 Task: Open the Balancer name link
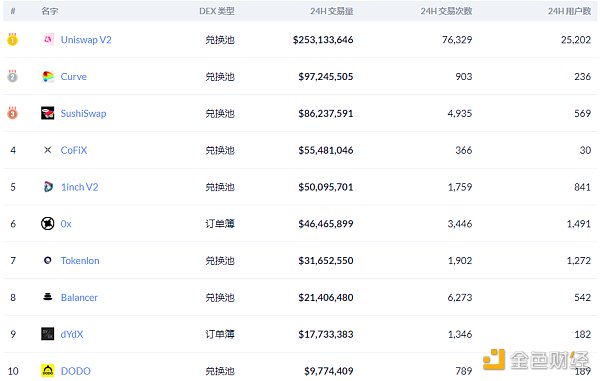tap(79, 298)
